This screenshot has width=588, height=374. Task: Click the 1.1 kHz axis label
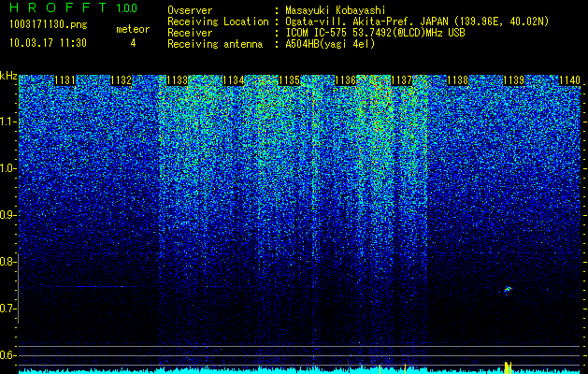point(8,122)
